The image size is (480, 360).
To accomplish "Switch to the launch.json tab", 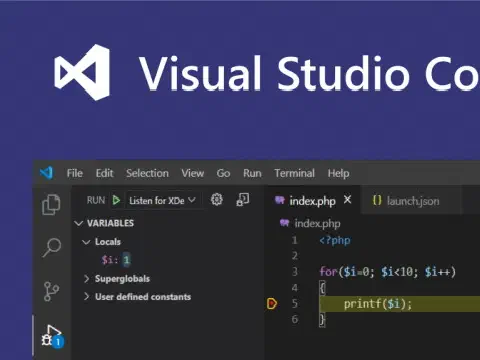I will tap(406, 201).
